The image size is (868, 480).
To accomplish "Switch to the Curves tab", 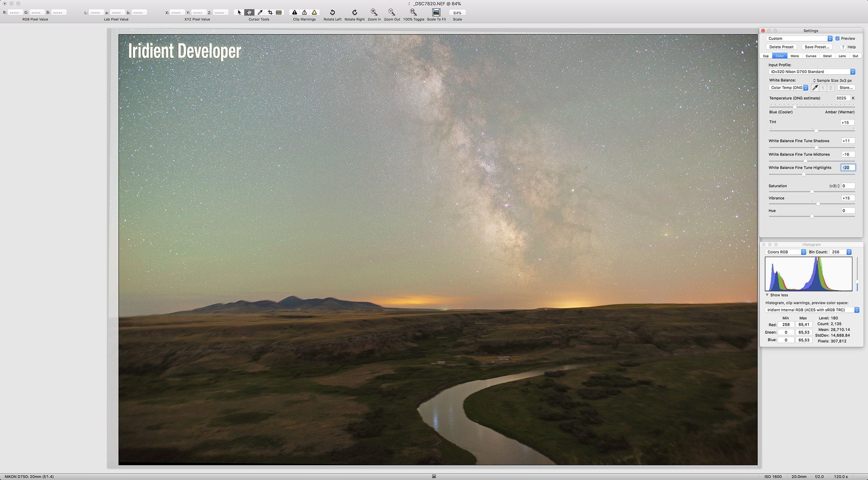I will coord(811,56).
